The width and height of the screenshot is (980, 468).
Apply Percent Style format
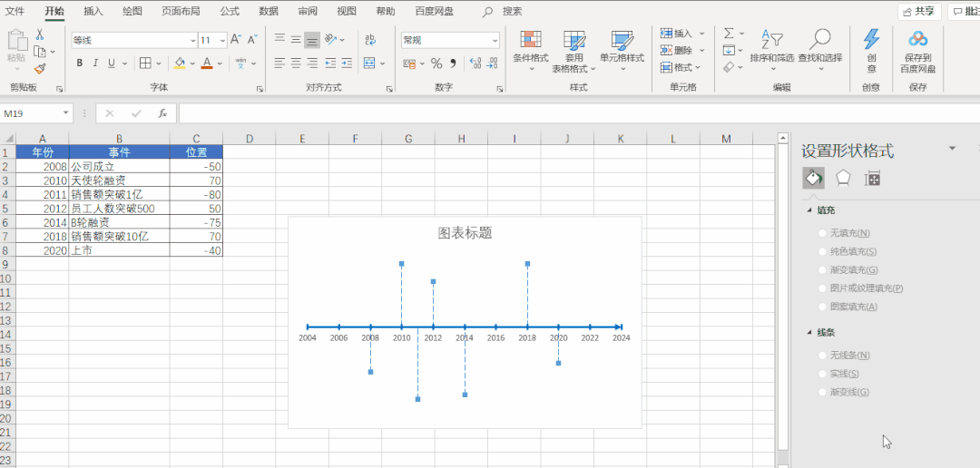pos(436,63)
